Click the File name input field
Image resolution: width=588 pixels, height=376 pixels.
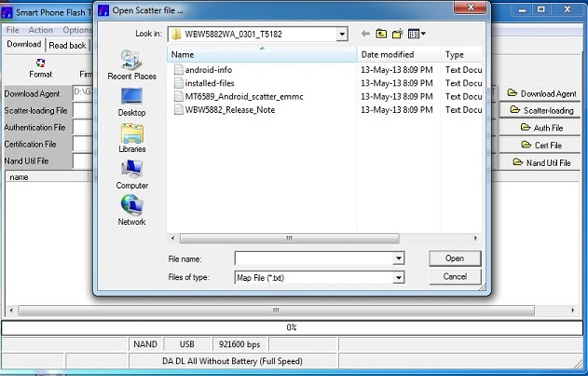(x=314, y=258)
